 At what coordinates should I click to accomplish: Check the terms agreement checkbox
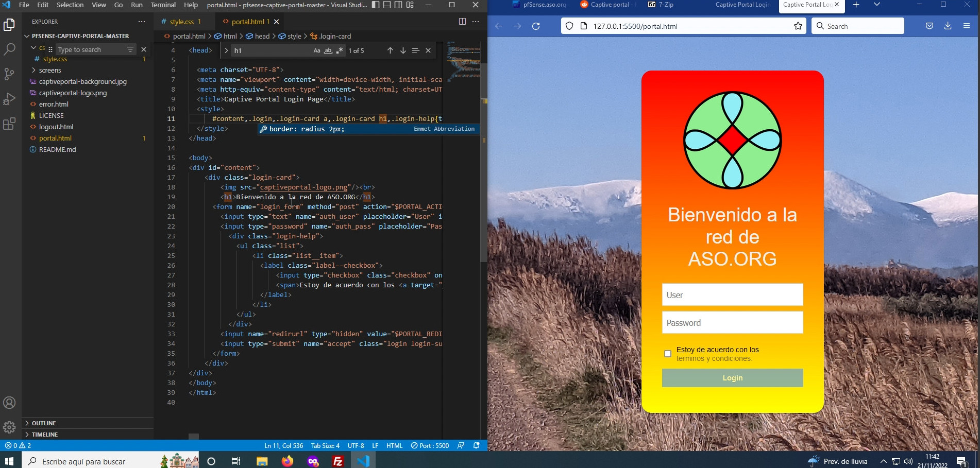click(668, 354)
